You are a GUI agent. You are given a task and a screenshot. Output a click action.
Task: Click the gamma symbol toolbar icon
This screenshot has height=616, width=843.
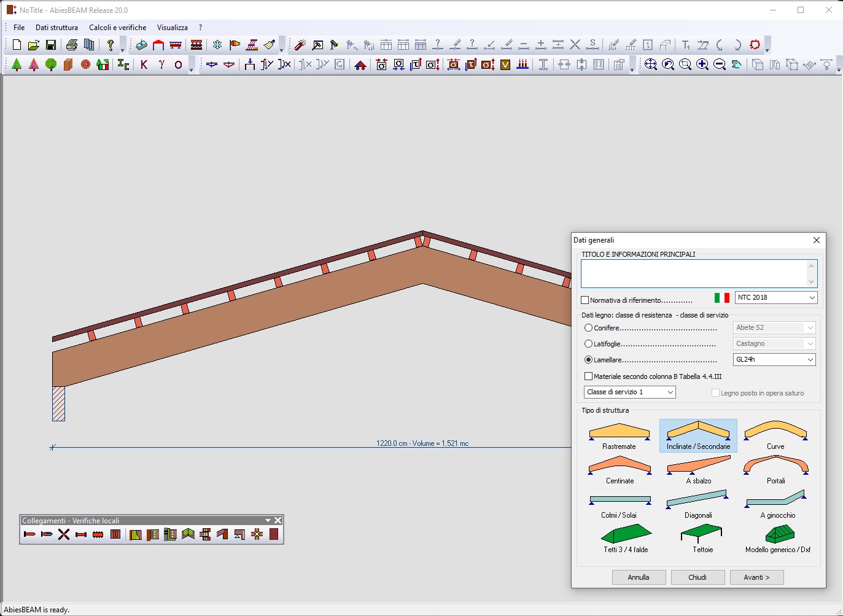pyautogui.click(x=161, y=64)
